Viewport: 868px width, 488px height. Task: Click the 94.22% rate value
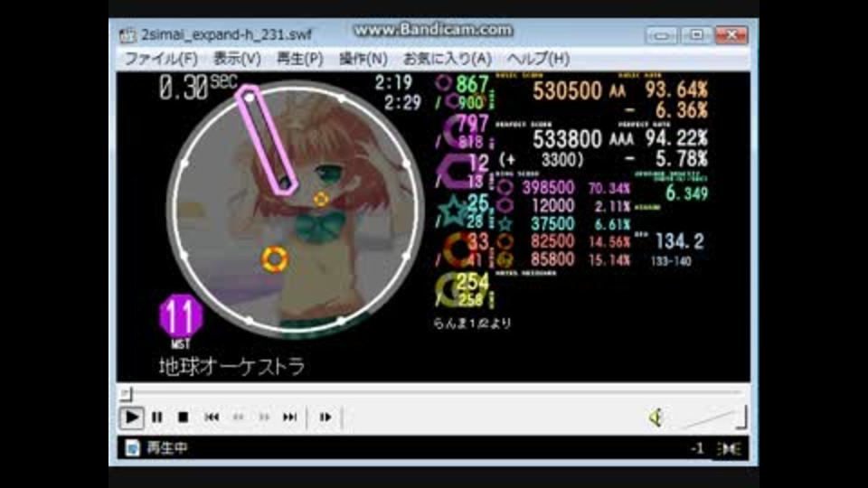pyautogui.click(x=676, y=138)
